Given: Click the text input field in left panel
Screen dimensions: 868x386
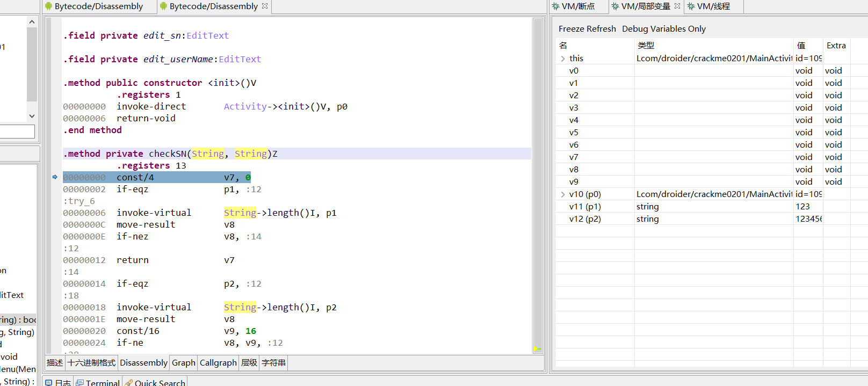Looking at the screenshot, I should [16, 132].
